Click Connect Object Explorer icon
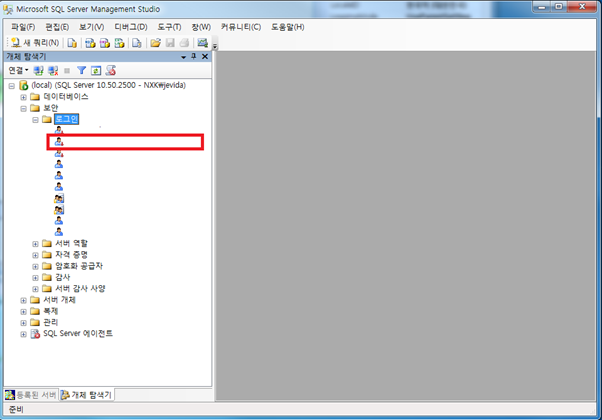The height and width of the screenshot is (420, 602). click(38, 71)
